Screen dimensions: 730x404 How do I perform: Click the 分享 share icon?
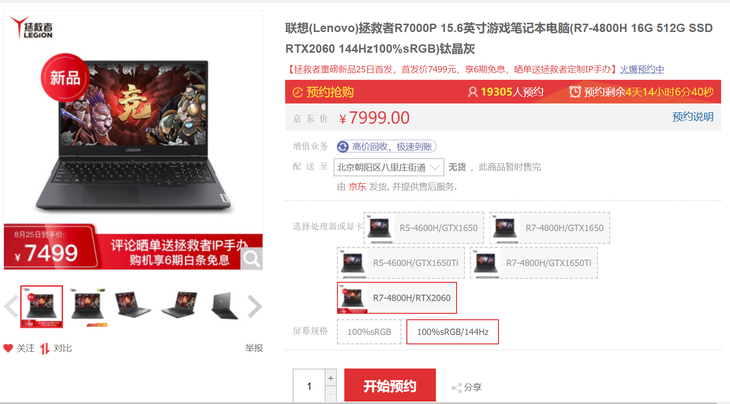(457, 387)
